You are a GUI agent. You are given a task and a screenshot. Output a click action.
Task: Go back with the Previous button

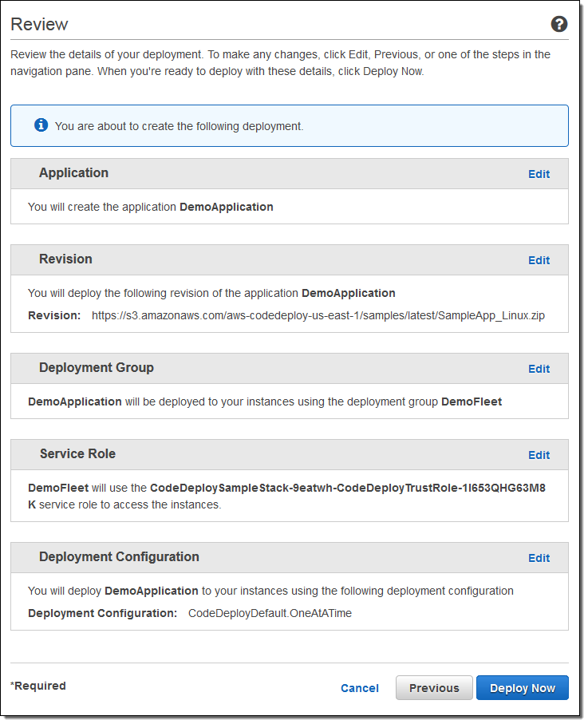click(x=434, y=688)
